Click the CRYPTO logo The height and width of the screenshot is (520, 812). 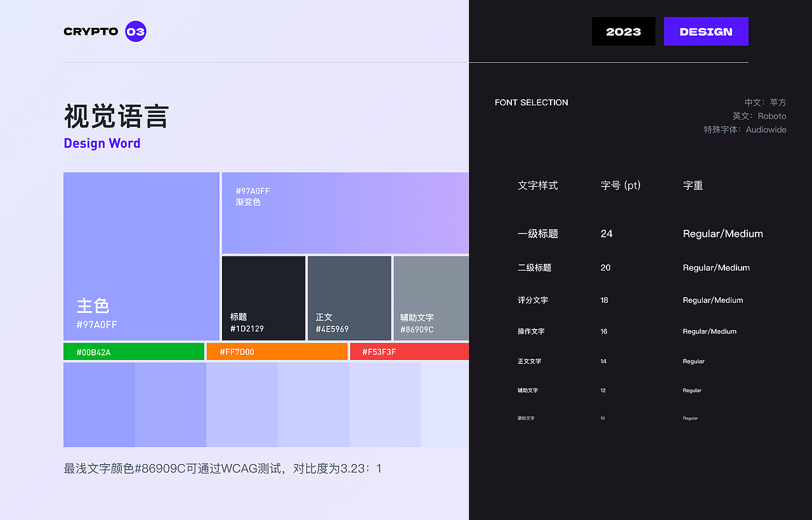click(89, 31)
